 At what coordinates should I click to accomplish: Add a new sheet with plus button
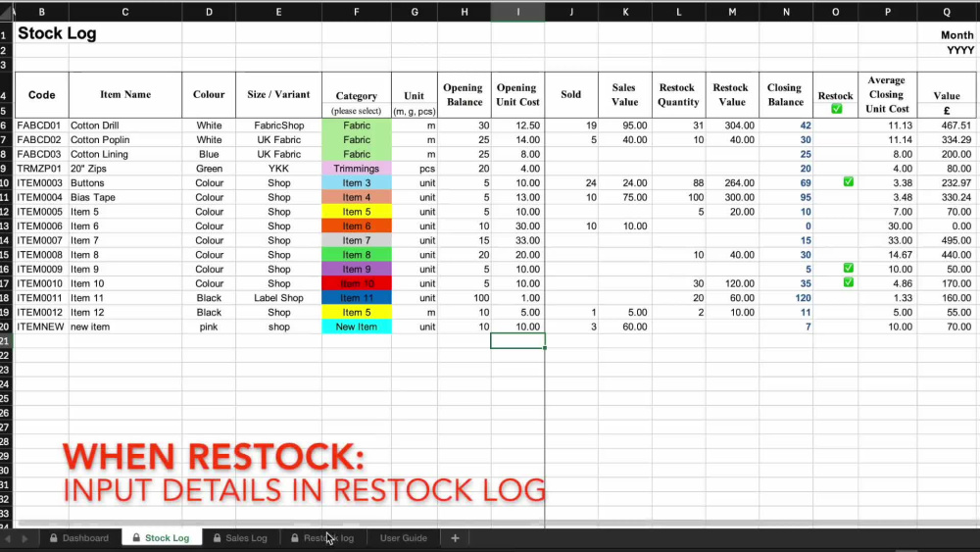pyautogui.click(x=455, y=537)
